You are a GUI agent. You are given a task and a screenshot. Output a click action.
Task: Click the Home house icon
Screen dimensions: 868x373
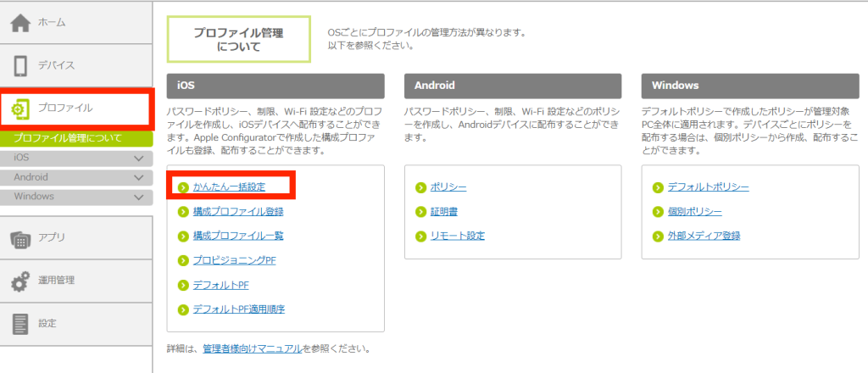point(20,23)
